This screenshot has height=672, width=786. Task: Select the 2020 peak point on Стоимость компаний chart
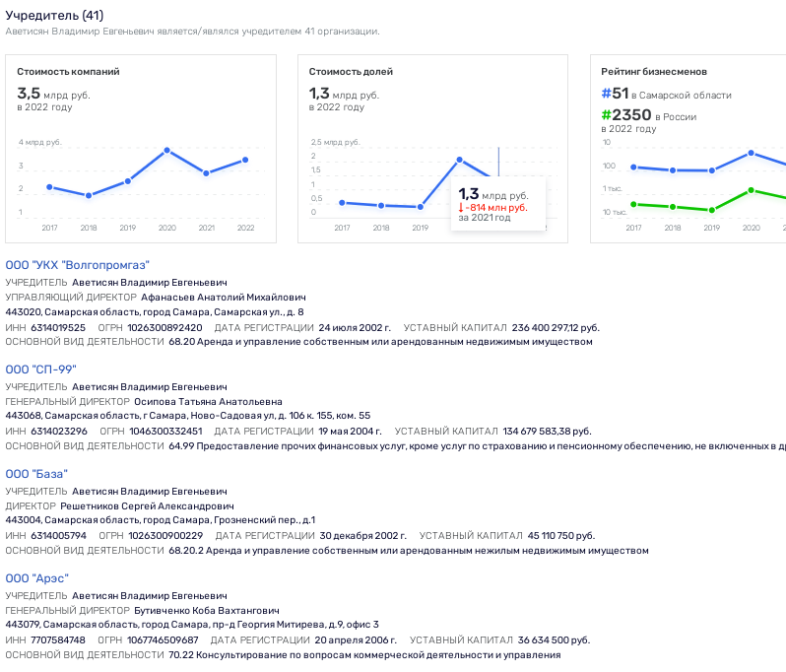pyautogui.click(x=166, y=151)
